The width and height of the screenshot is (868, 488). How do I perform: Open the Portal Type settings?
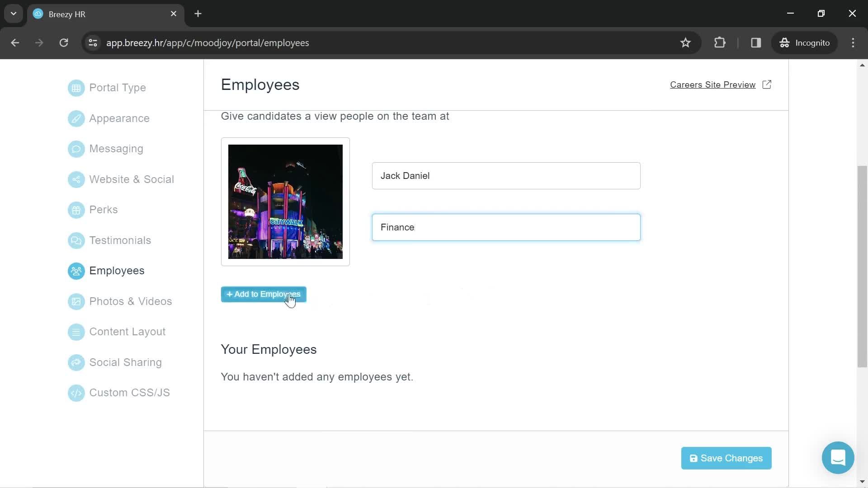(117, 88)
